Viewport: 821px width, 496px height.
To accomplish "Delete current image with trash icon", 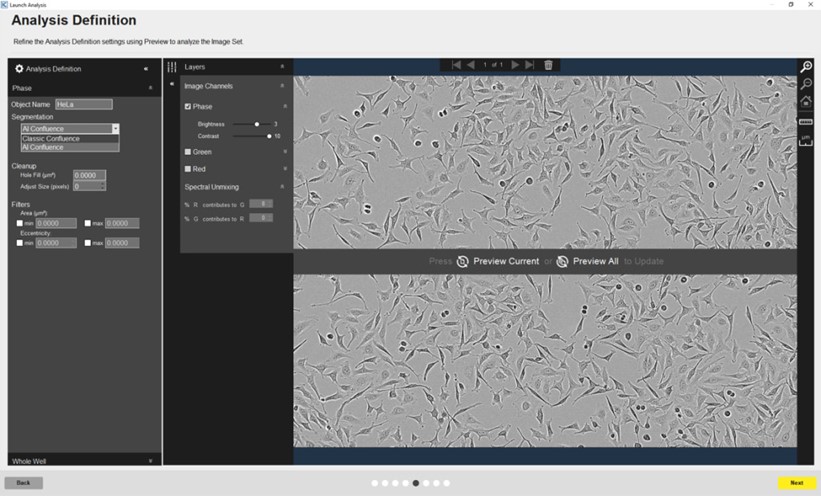I will pyautogui.click(x=548, y=65).
